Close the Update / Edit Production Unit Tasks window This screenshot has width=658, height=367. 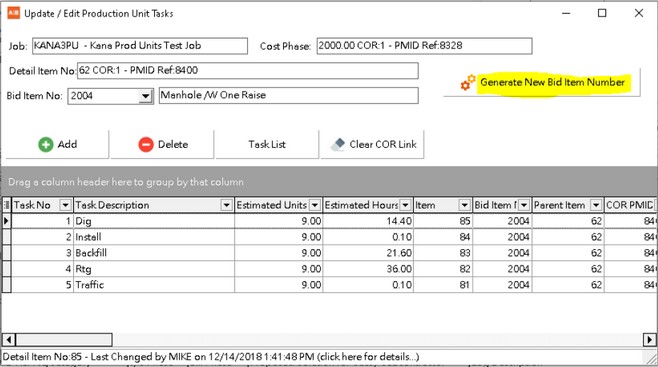[x=639, y=13]
